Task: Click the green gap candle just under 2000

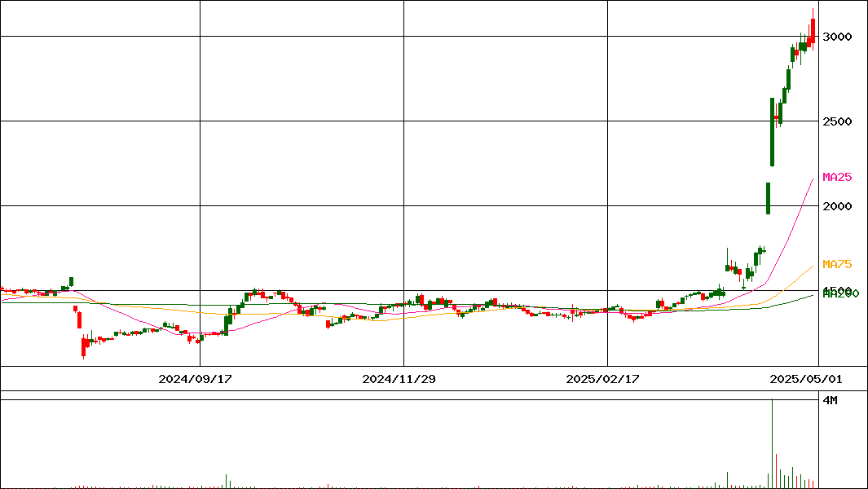Action: (768, 198)
